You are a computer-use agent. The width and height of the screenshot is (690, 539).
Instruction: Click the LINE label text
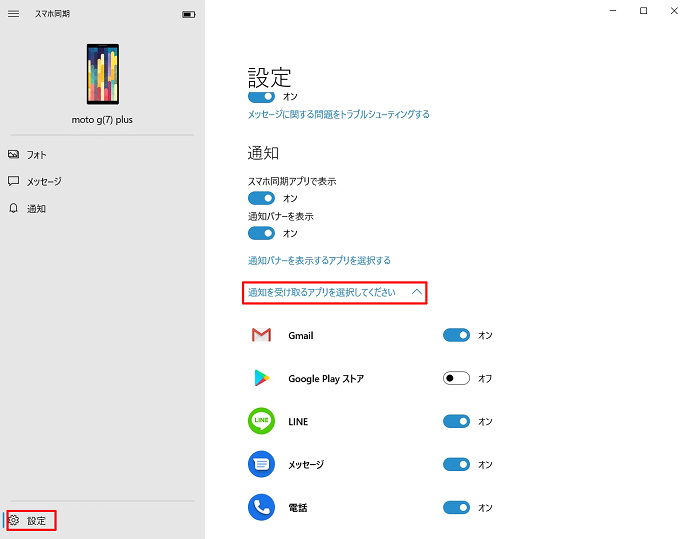(298, 422)
